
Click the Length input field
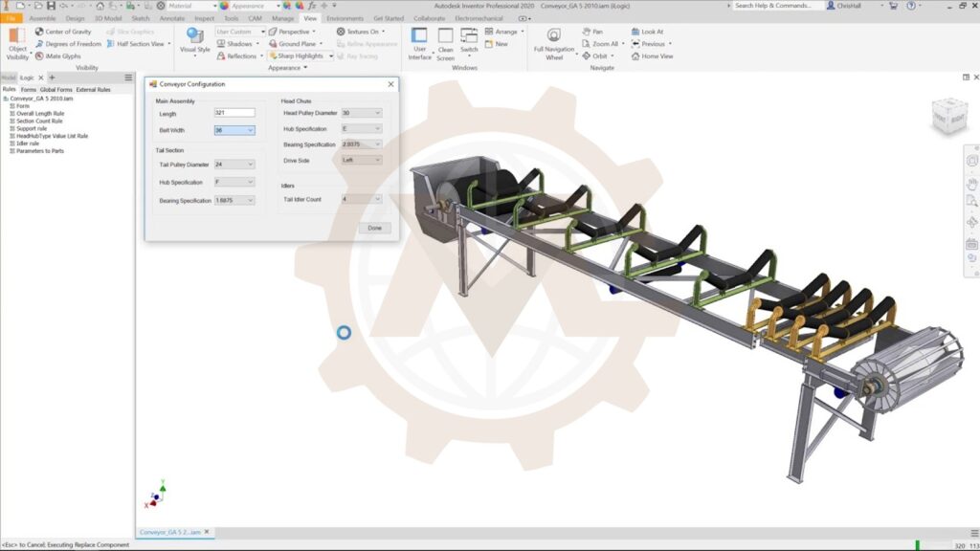[x=234, y=113]
